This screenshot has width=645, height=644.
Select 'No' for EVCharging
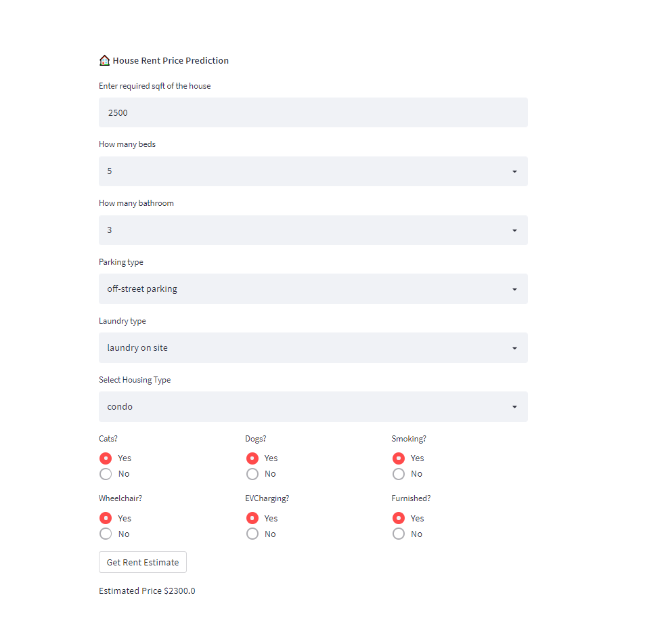point(252,534)
